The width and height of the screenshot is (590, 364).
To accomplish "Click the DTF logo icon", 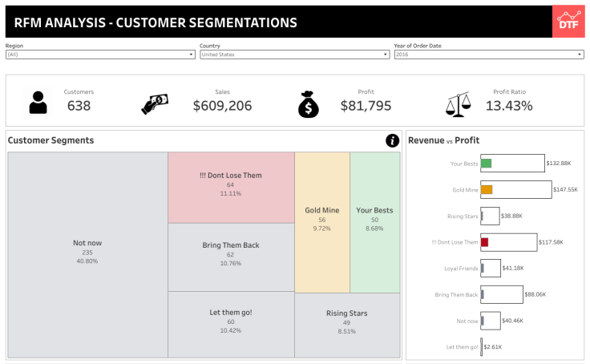I will (568, 22).
